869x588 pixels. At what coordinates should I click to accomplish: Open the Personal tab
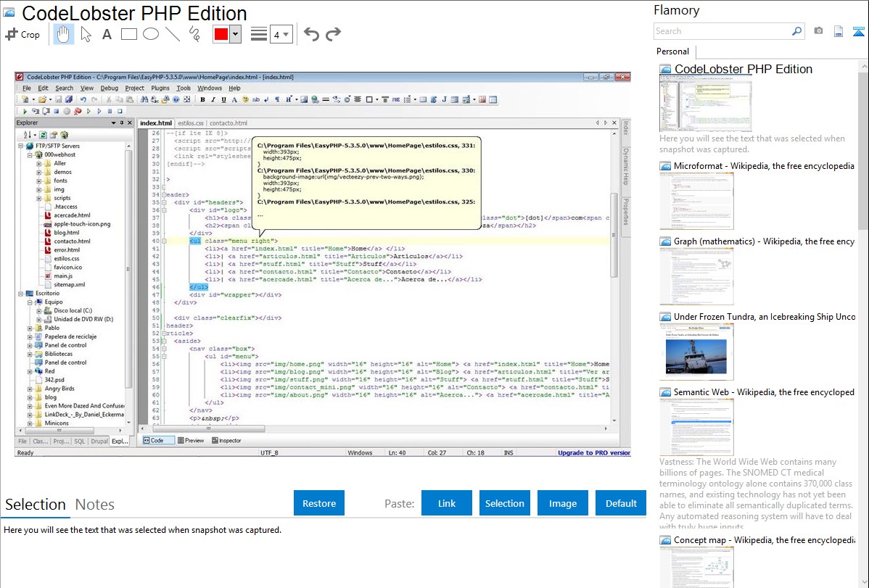click(672, 51)
